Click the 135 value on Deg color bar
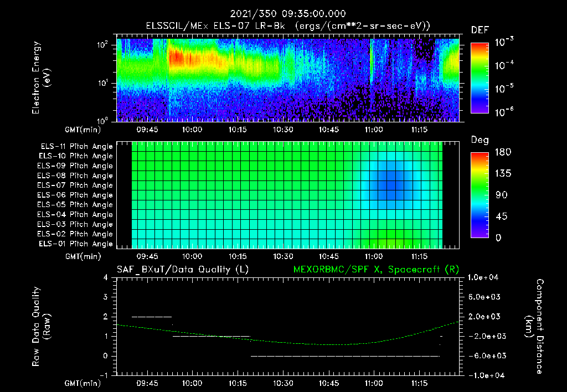 click(503, 174)
